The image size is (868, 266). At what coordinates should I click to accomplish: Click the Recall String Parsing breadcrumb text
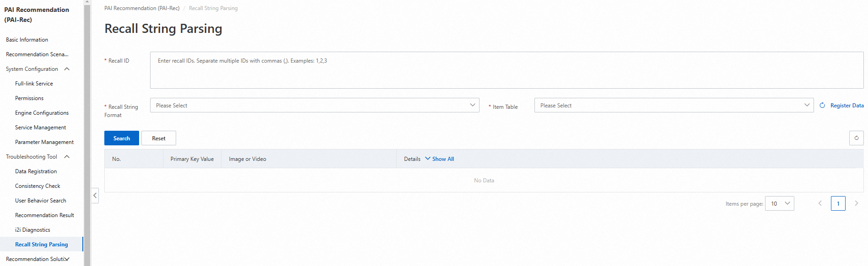coord(213,8)
